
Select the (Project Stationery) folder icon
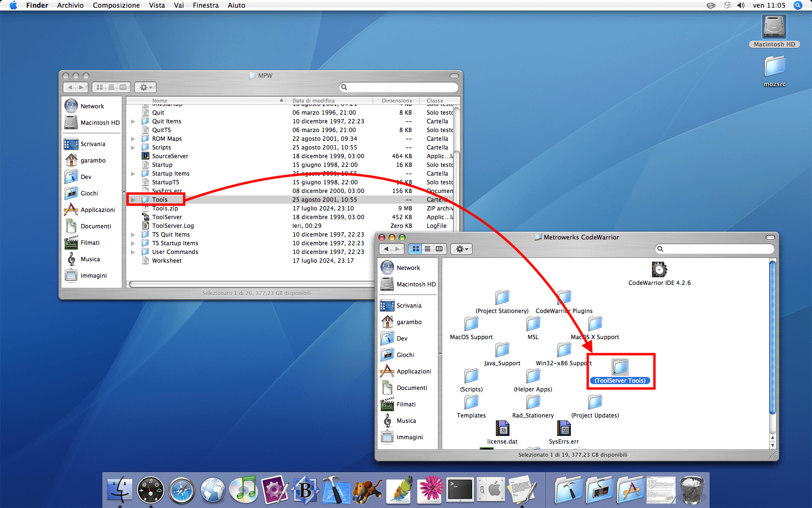coord(502,297)
